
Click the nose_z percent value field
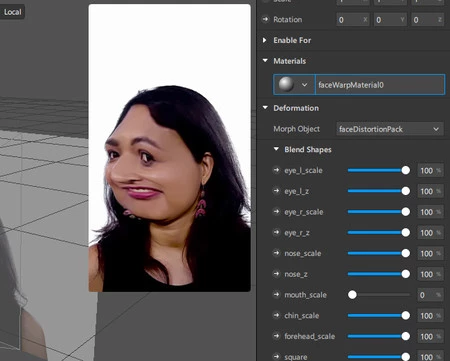(430, 274)
